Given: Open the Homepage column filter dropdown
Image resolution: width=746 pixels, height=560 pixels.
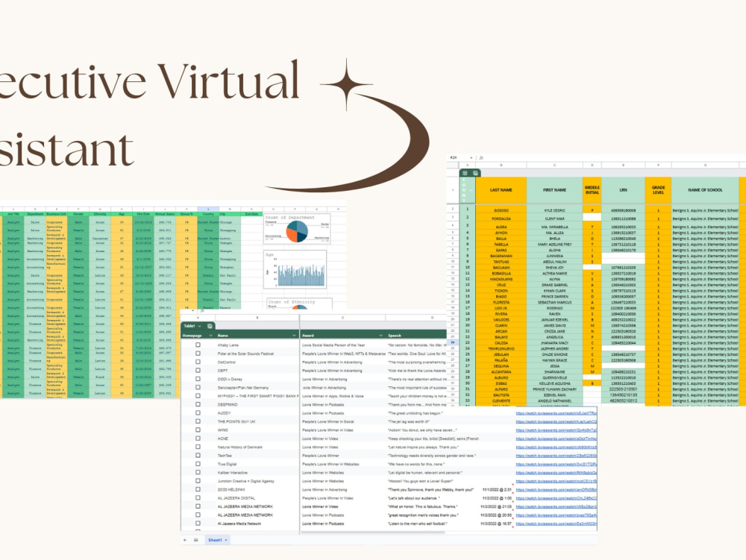Looking at the screenshot, I should (211, 336).
